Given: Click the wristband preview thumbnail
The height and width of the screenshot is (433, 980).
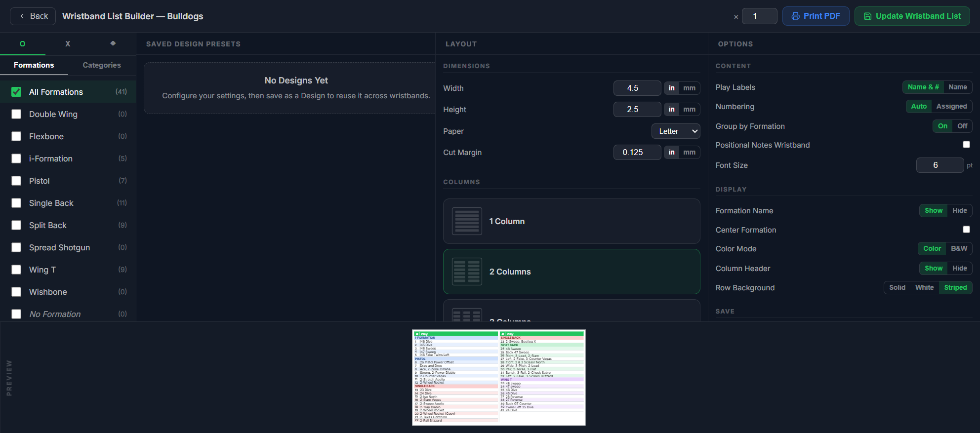Looking at the screenshot, I should [499, 378].
